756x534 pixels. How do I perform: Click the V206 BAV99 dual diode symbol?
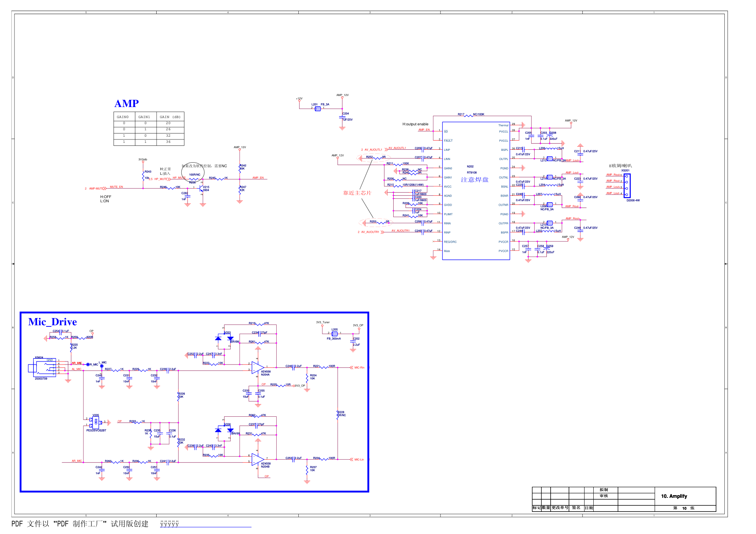click(x=224, y=430)
